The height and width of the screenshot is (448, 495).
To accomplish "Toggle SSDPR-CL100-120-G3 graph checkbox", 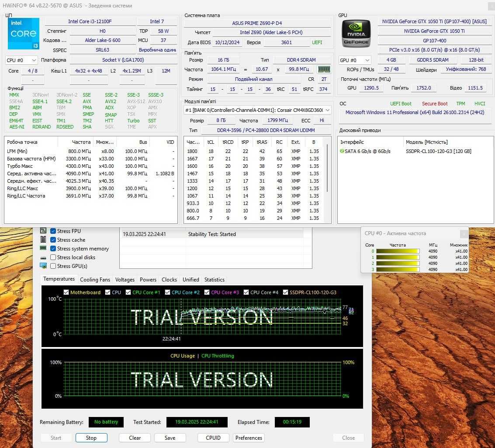I will [285, 292].
